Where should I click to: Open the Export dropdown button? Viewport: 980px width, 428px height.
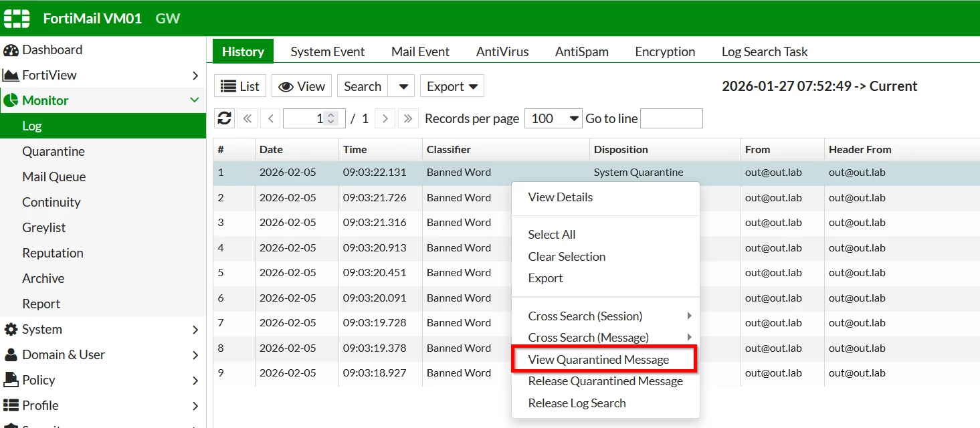click(452, 86)
